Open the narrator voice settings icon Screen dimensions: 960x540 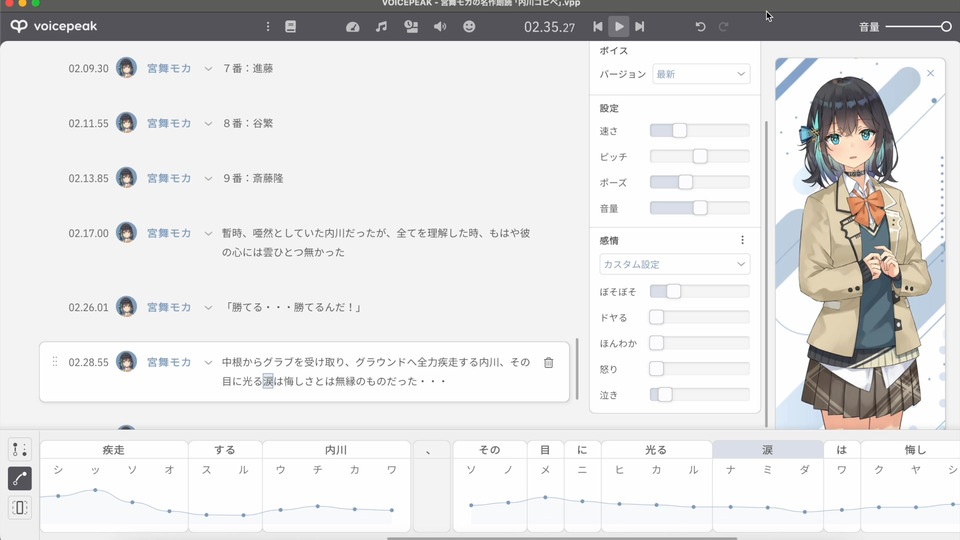(x=411, y=26)
